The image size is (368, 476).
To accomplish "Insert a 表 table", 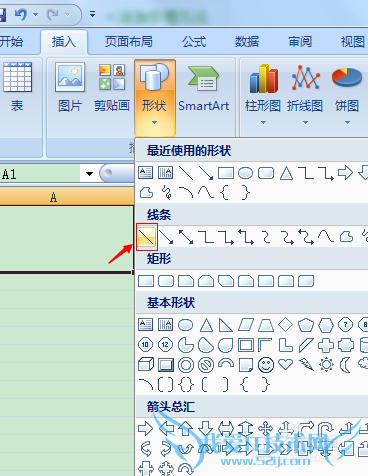I will click(x=17, y=88).
